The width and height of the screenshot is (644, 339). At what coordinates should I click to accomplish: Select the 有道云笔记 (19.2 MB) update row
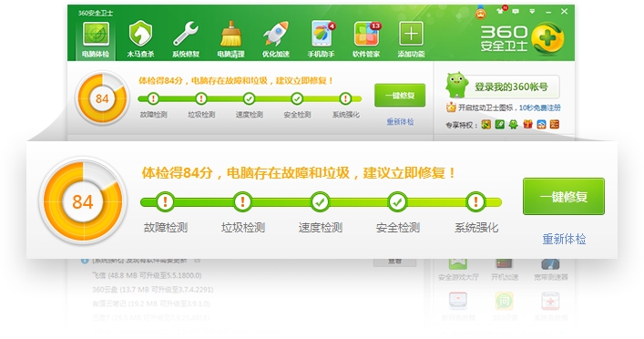(x=151, y=303)
